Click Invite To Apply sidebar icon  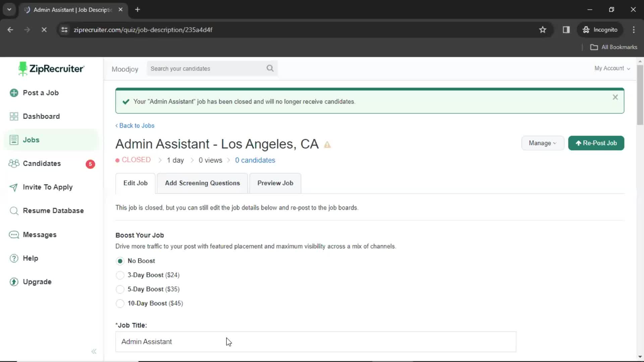[x=14, y=186]
